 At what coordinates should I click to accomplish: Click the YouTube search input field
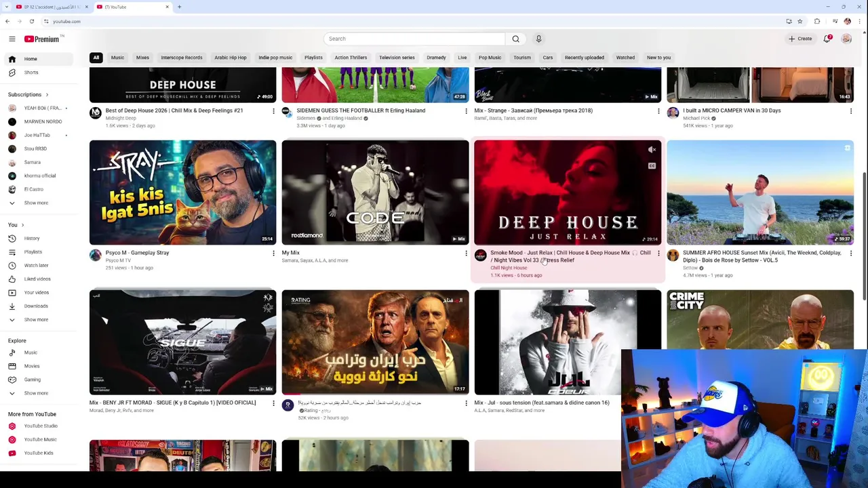tap(415, 39)
